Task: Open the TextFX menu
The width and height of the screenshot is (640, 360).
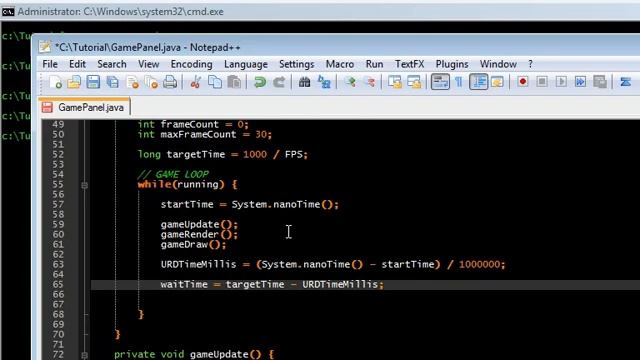Action: pos(409,64)
